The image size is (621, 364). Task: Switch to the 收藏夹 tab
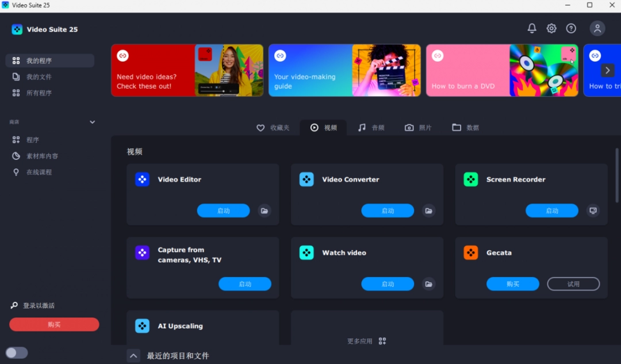pyautogui.click(x=273, y=128)
